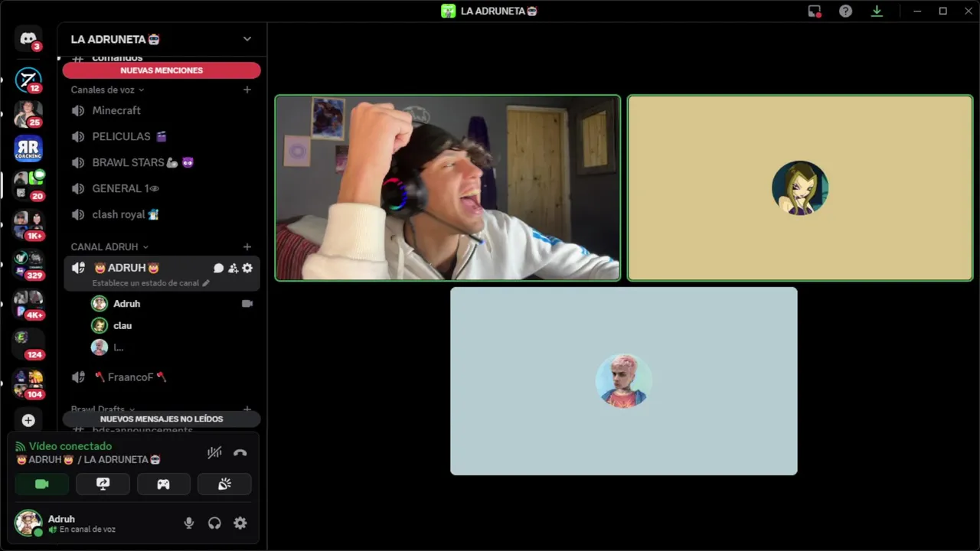Turn off the camera button

[x=42, y=484]
